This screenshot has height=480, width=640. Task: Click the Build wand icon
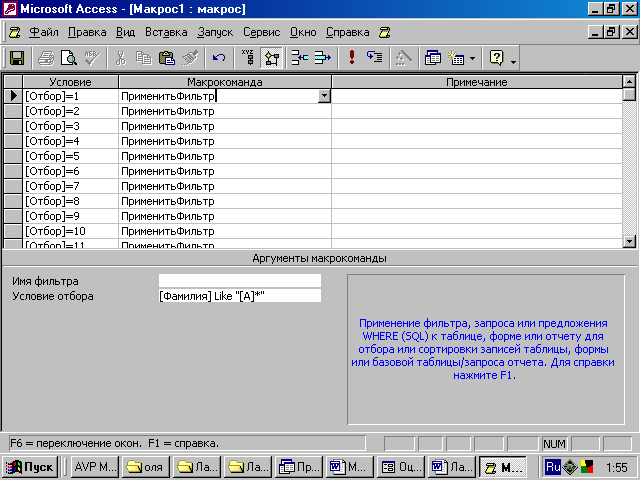[404, 58]
